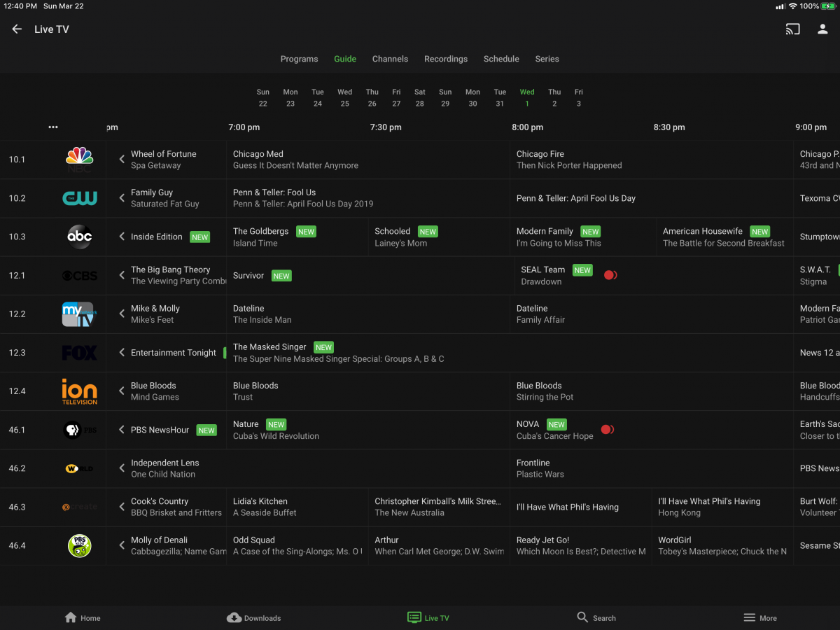Switch to the Schedule tab

pyautogui.click(x=501, y=59)
